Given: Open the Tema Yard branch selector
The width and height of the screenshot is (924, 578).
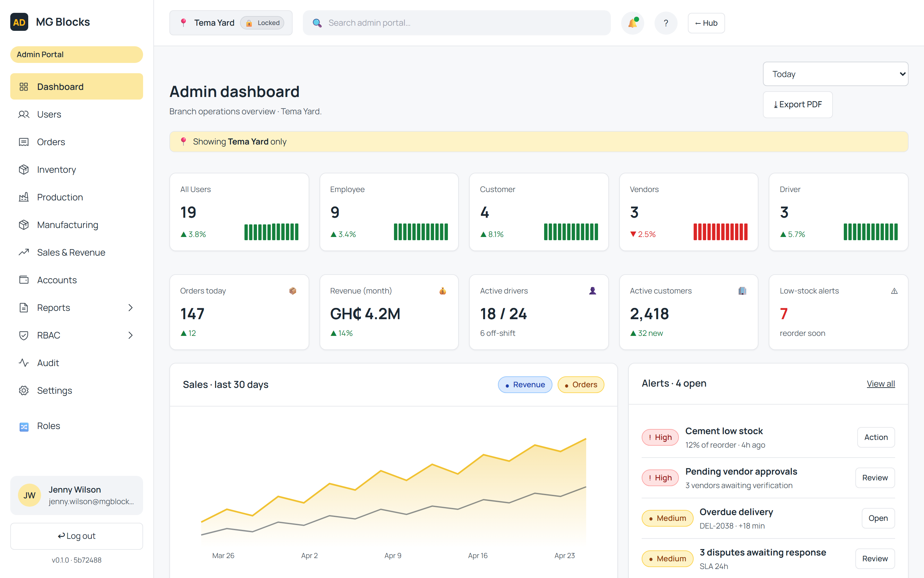Looking at the screenshot, I should click(231, 23).
